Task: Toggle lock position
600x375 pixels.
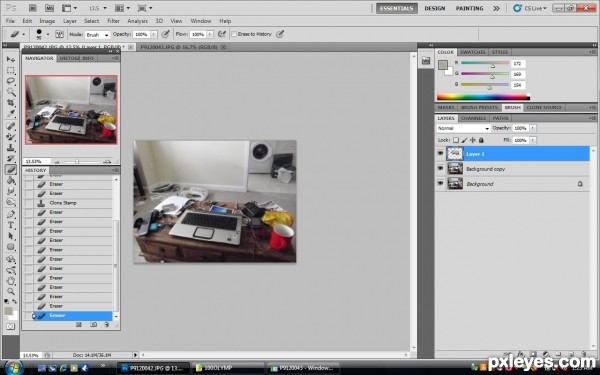Action: [473, 140]
